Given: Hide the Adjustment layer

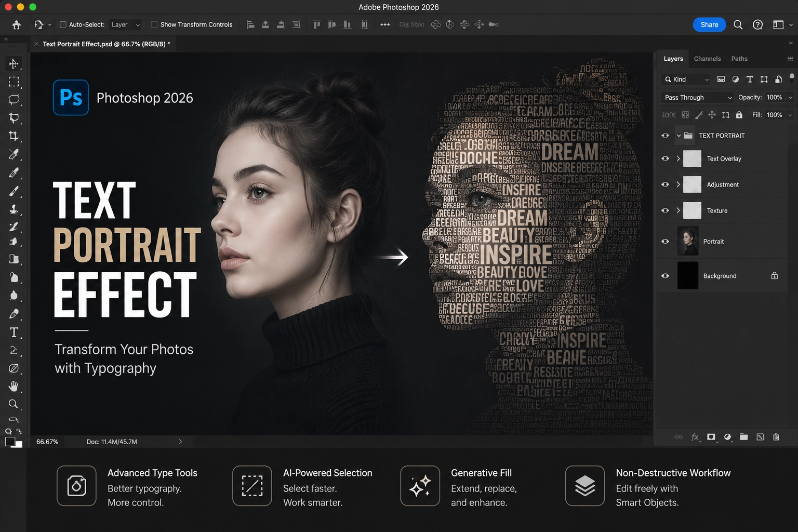Looking at the screenshot, I should tap(665, 184).
